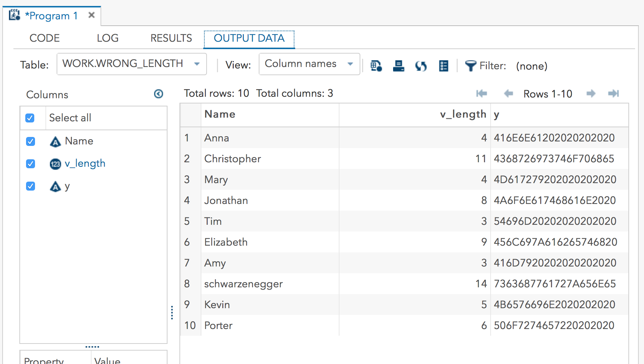
Task: Click the Name column header
Action: (220, 114)
